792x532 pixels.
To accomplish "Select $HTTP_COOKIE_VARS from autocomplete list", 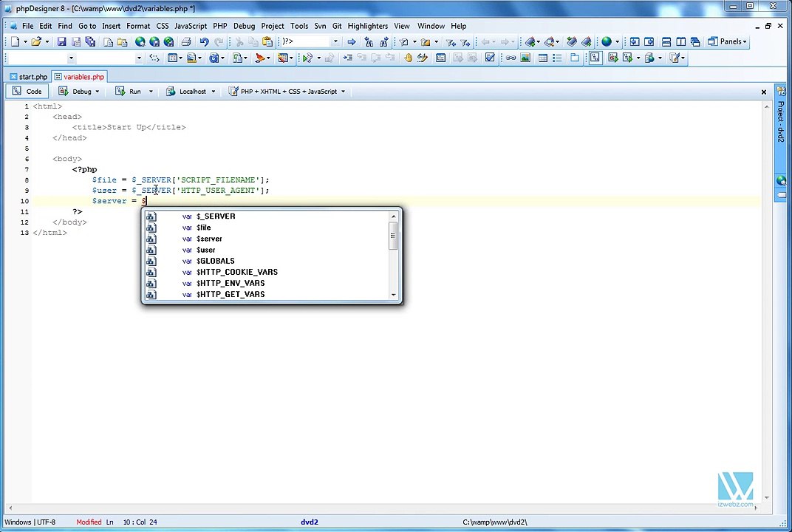I will (x=267, y=272).
